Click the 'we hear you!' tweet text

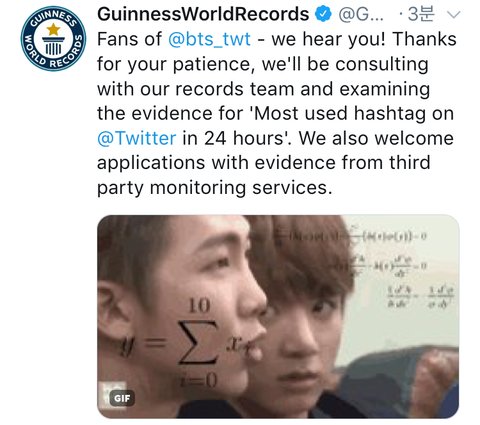[x=329, y=39]
